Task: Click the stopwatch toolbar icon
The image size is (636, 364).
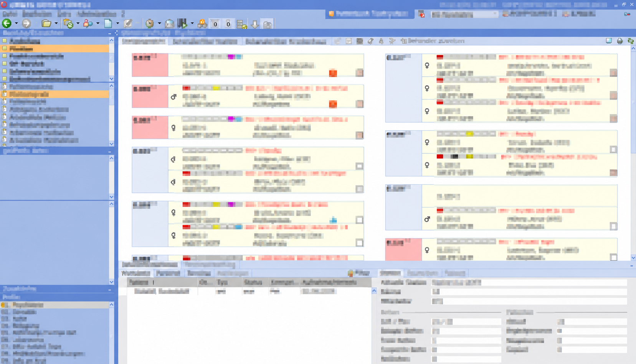Action: [x=149, y=24]
